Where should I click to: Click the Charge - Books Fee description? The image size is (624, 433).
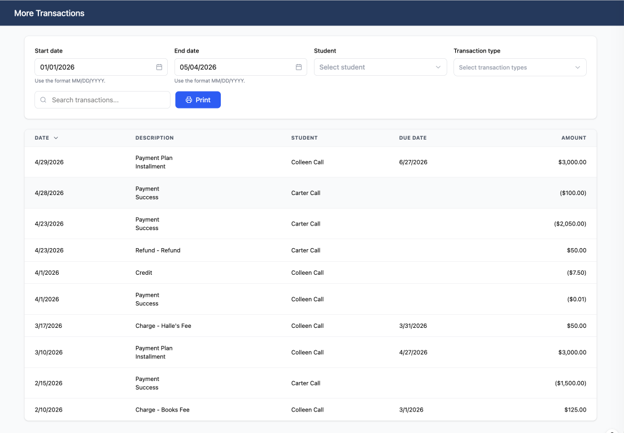[x=162, y=410]
